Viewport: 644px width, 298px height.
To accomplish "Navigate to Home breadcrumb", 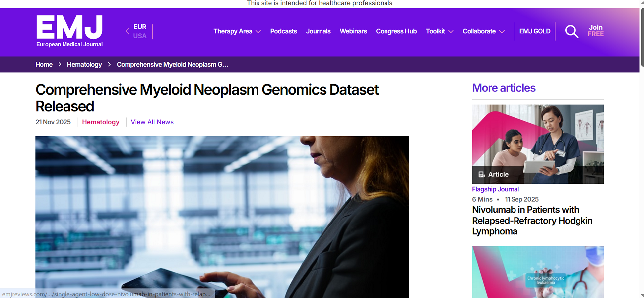I will pos(44,64).
